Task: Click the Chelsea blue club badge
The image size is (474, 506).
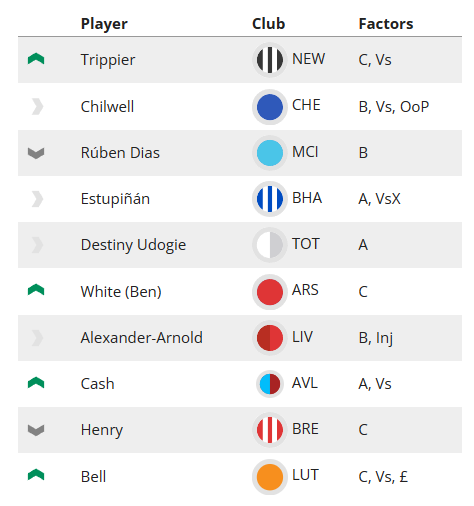Action: point(270,107)
